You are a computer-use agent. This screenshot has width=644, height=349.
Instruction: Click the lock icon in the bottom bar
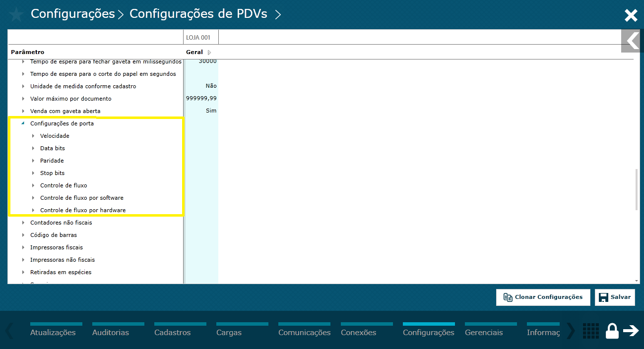pos(612,330)
